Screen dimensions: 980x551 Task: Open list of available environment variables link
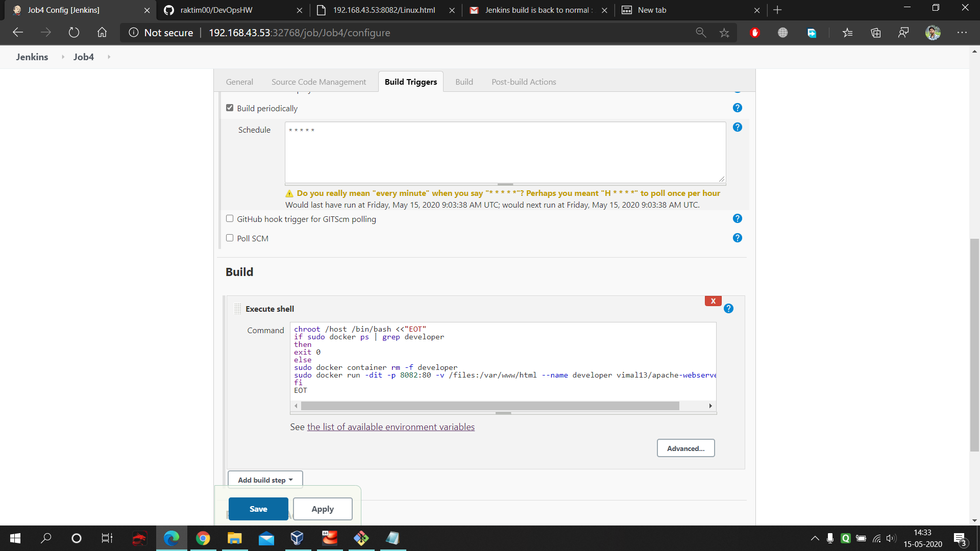pyautogui.click(x=390, y=427)
